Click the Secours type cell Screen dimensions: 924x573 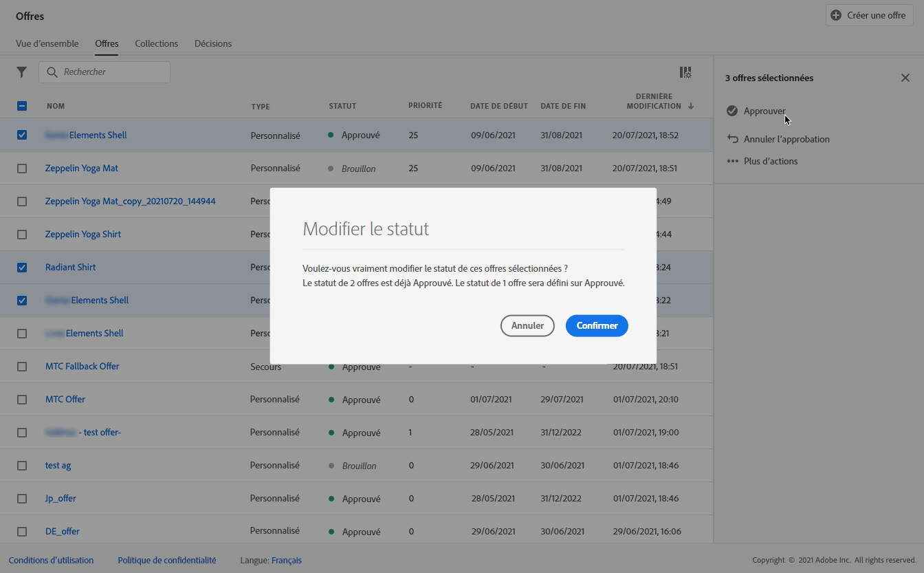265,367
